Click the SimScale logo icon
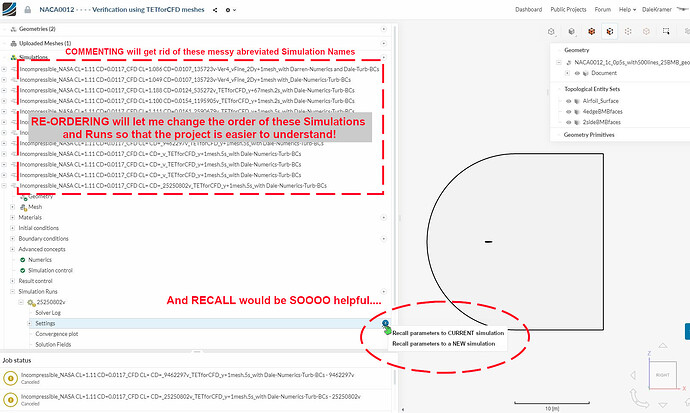690x413 pixels. point(9,9)
